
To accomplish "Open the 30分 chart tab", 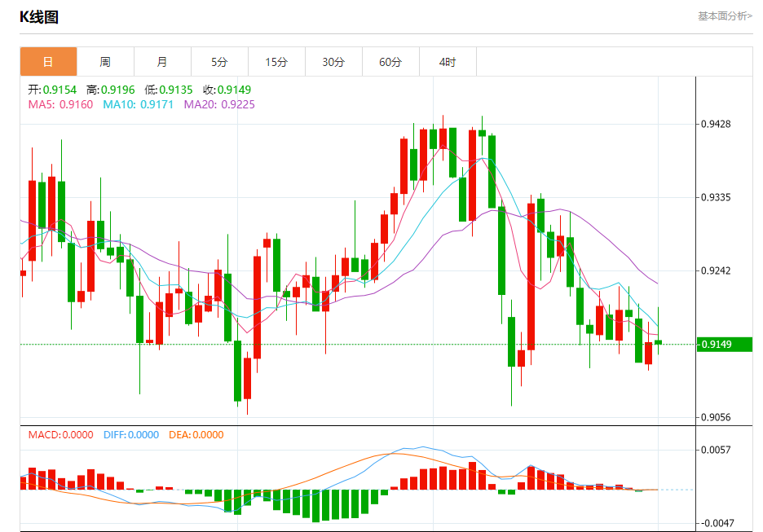I will tap(334, 62).
